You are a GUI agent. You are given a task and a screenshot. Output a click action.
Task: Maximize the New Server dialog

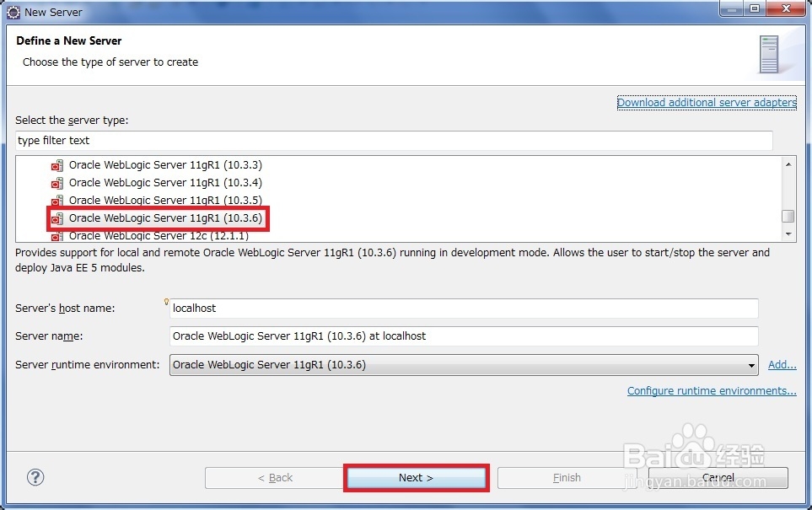click(x=755, y=8)
